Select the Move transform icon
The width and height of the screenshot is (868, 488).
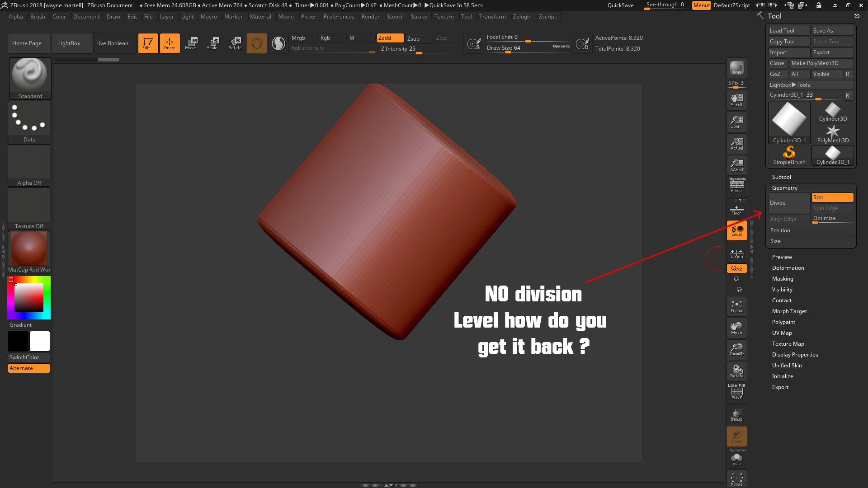pyautogui.click(x=191, y=43)
